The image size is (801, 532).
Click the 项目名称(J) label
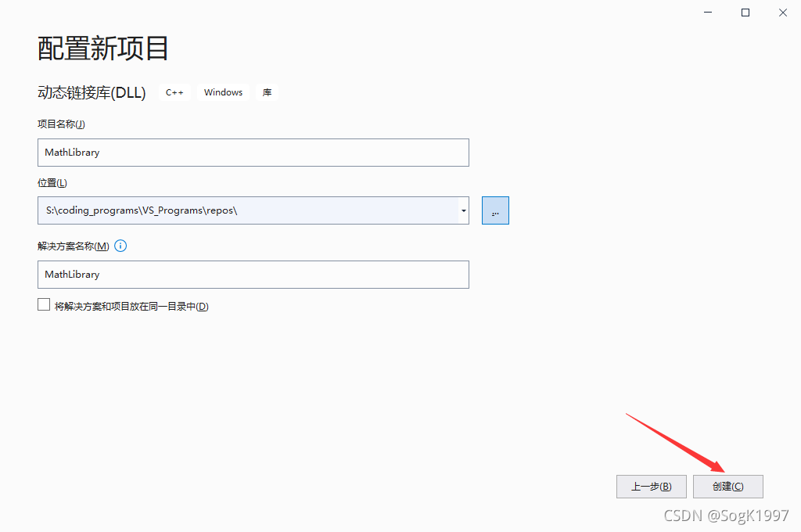[x=61, y=124]
